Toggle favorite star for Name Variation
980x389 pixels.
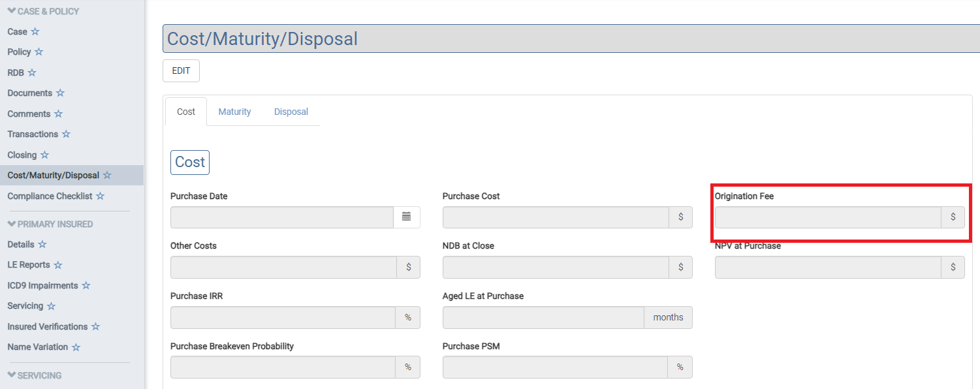tap(76, 347)
